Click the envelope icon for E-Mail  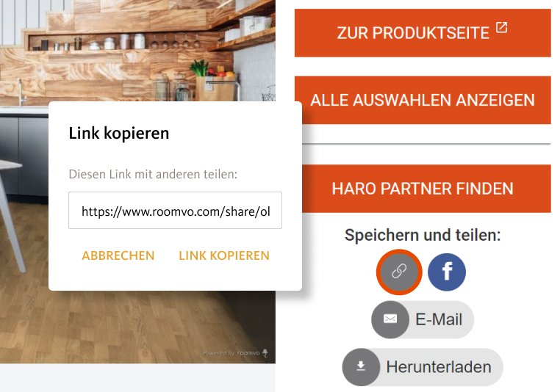click(x=390, y=319)
